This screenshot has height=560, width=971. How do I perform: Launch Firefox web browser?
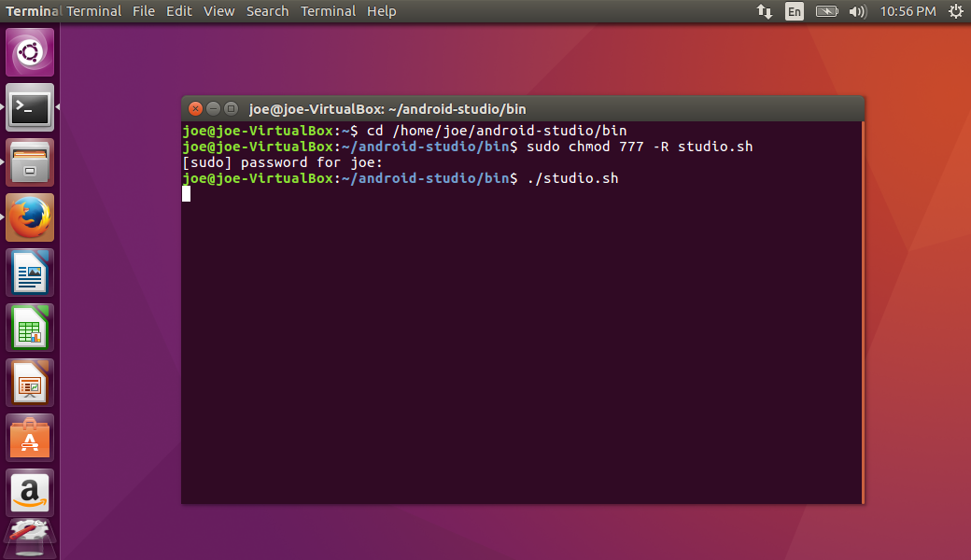(30, 217)
